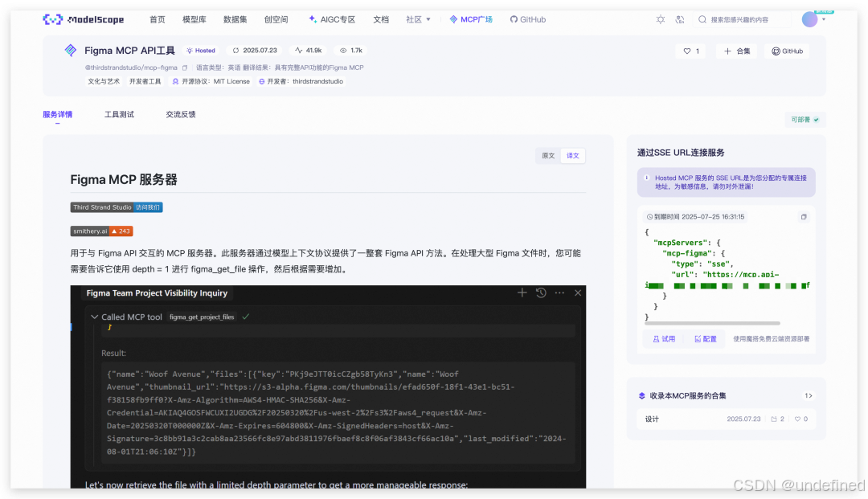
Task: Open 模型库 in the top navigation
Action: tap(194, 19)
